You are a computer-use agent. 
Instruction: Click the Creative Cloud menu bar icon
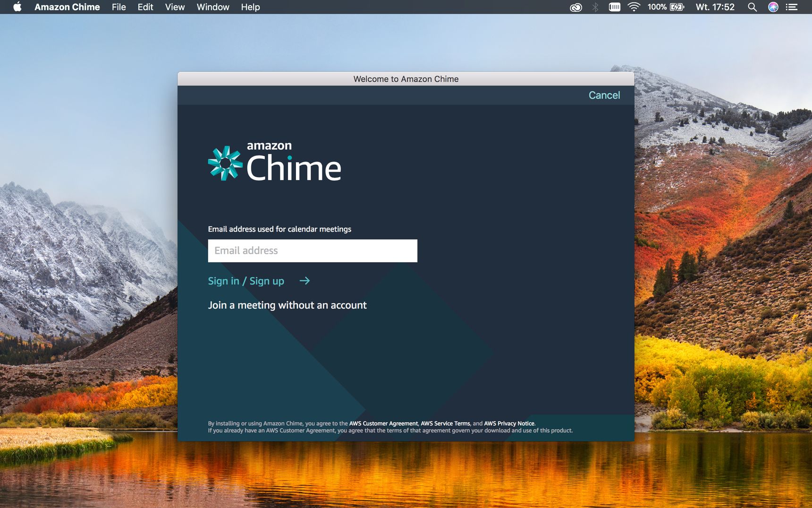576,7
